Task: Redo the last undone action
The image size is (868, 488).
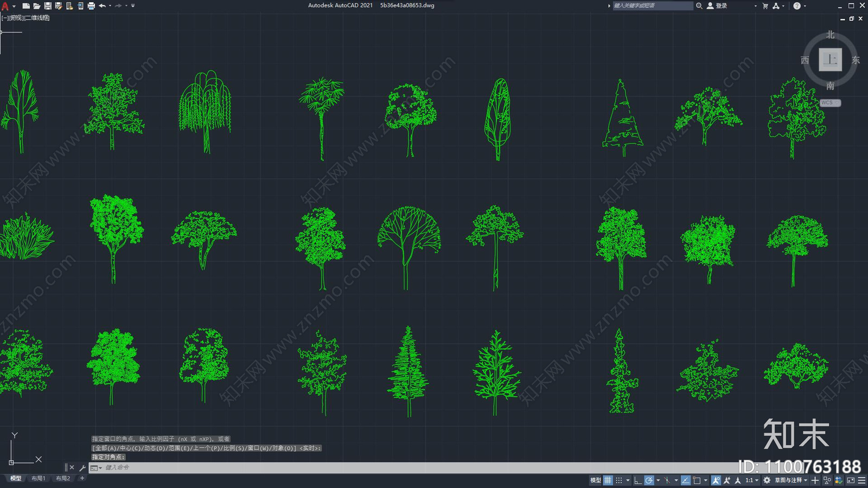Action: click(x=118, y=6)
